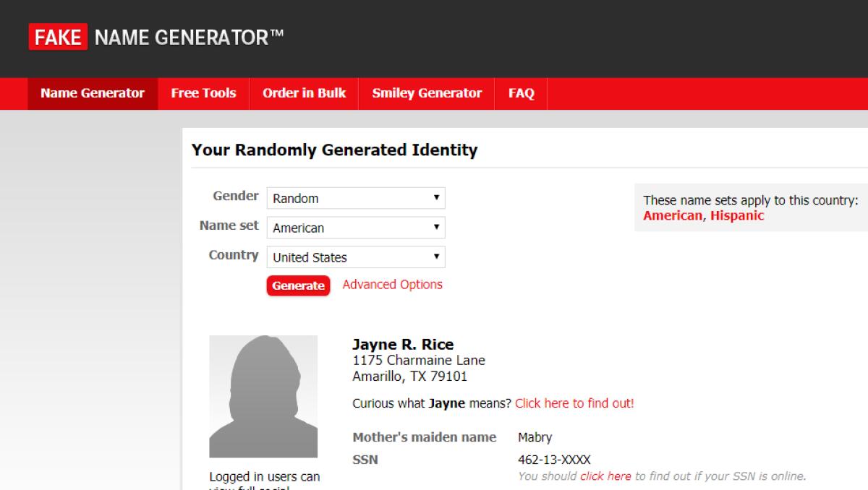Open the Name set dropdown
This screenshot has width=868, height=490.
[x=354, y=227]
